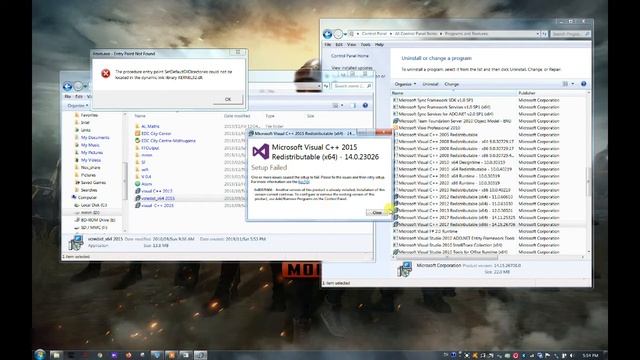The width and height of the screenshot is (640, 360).
Task: Open View menu in Programs and Features
Action: [351, 44]
